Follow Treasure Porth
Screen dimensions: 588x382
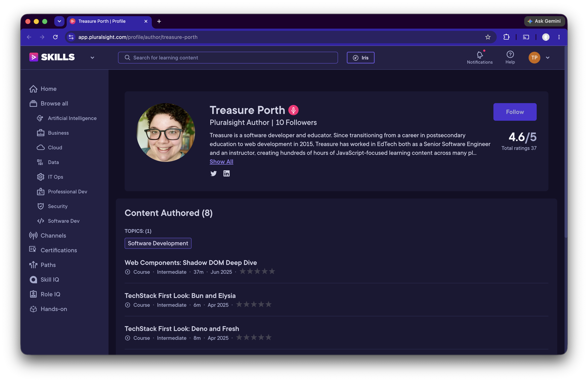point(515,112)
